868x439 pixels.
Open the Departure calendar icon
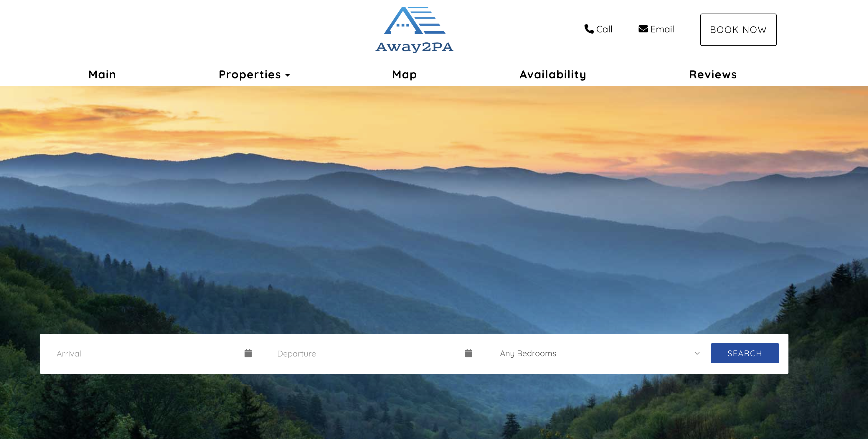coord(468,353)
